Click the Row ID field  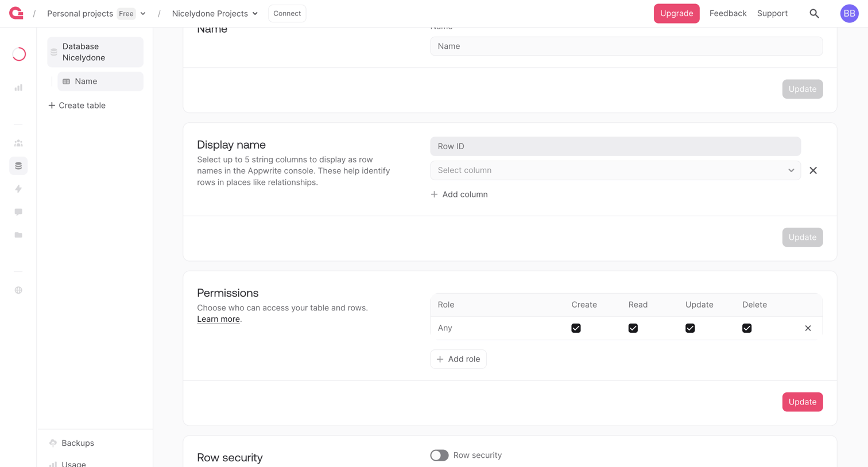tap(615, 146)
